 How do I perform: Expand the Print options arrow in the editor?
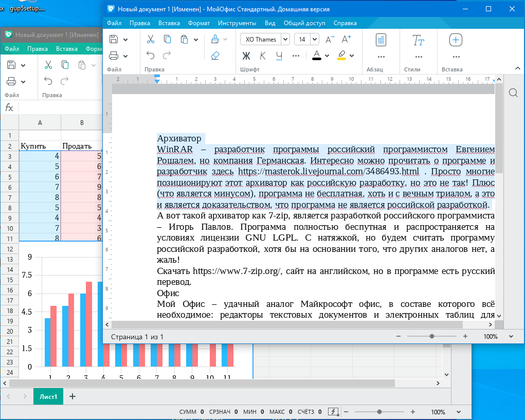pos(125,56)
